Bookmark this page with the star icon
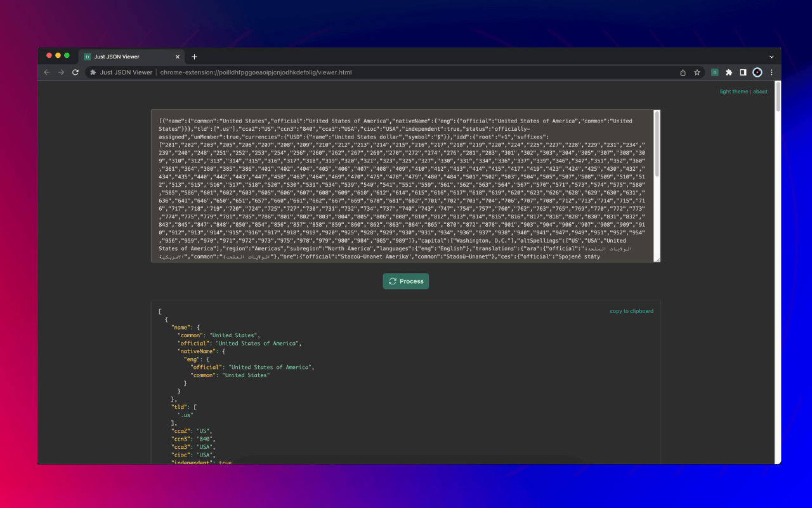This screenshot has width=812, height=508. 696,72
